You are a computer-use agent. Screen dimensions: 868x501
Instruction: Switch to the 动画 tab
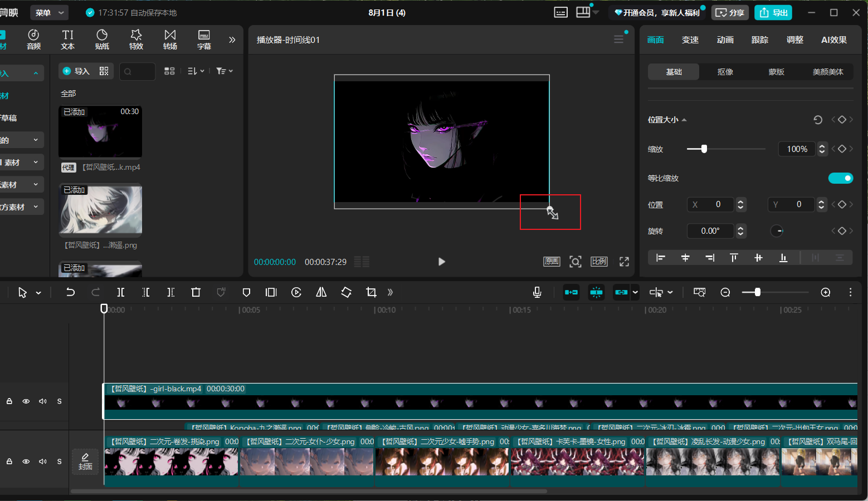coord(725,40)
